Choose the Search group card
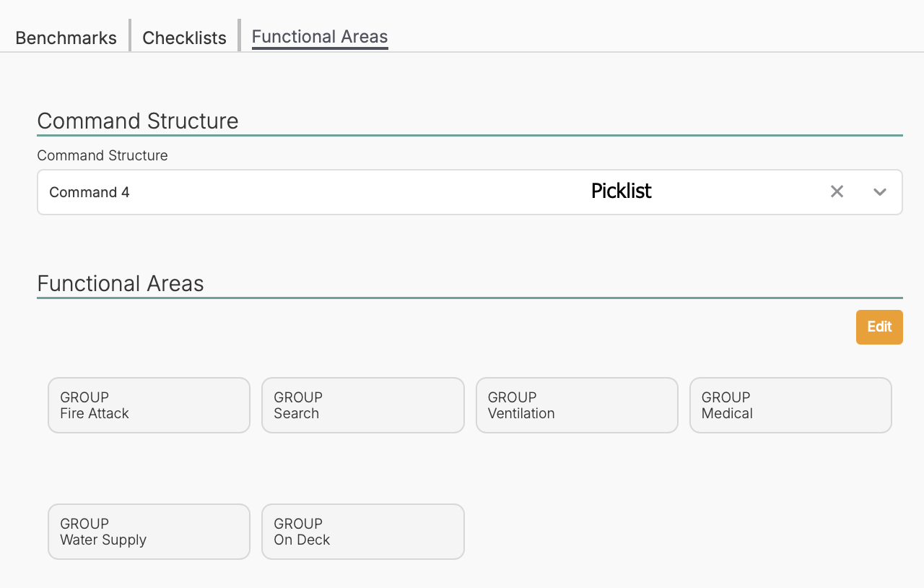The height and width of the screenshot is (588, 924). tap(362, 405)
